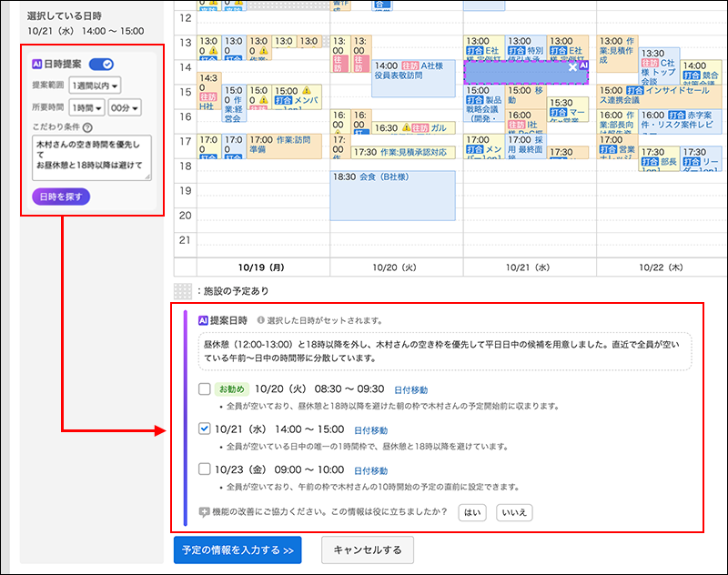
Task: Close the selected AI time slot with X
Action: tap(572, 67)
